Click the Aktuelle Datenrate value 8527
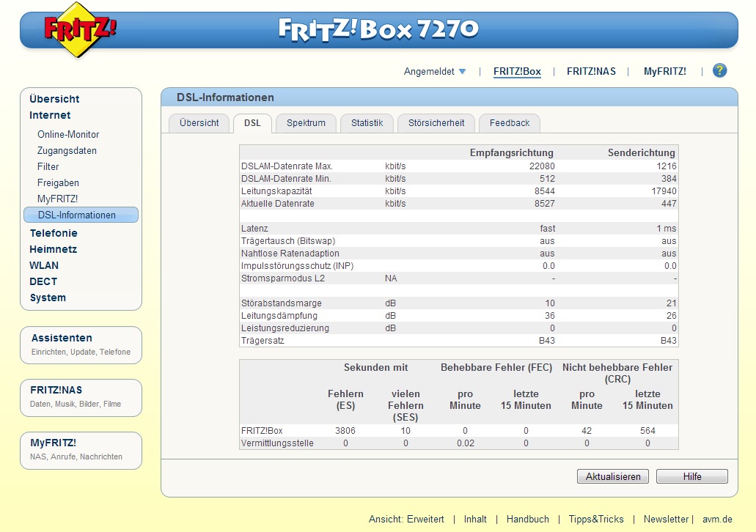The image size is (756, 532). (x=544, y=204)
